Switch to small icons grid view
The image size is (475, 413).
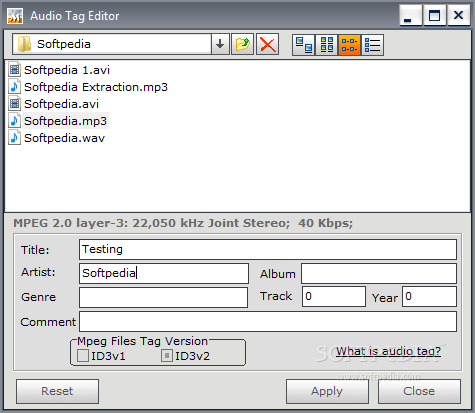click(327, 45)
